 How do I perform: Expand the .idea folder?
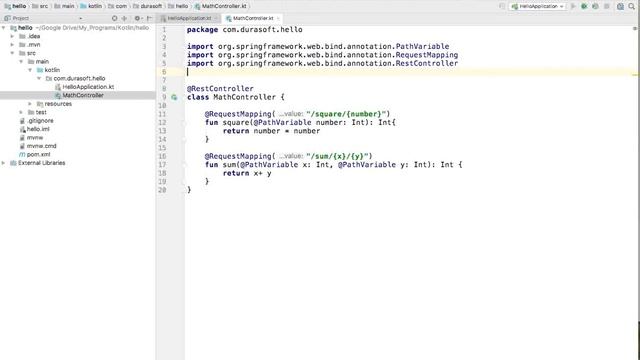tap(13, 36)
